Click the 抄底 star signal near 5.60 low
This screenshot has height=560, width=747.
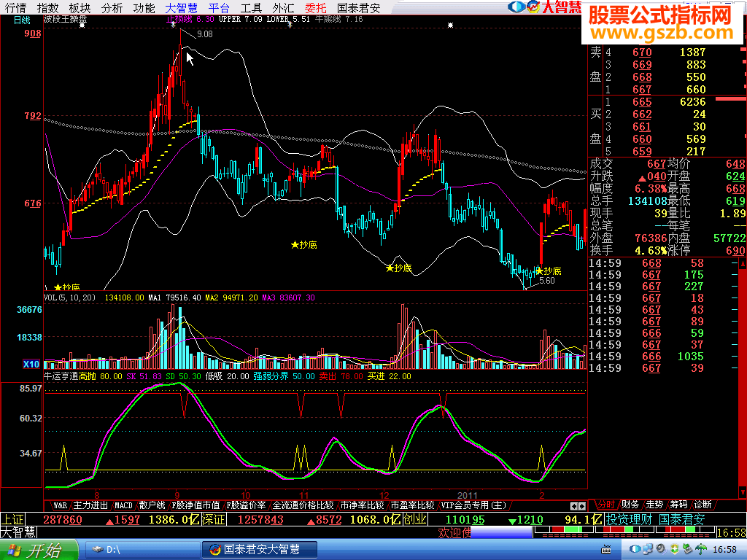(549, 271)
